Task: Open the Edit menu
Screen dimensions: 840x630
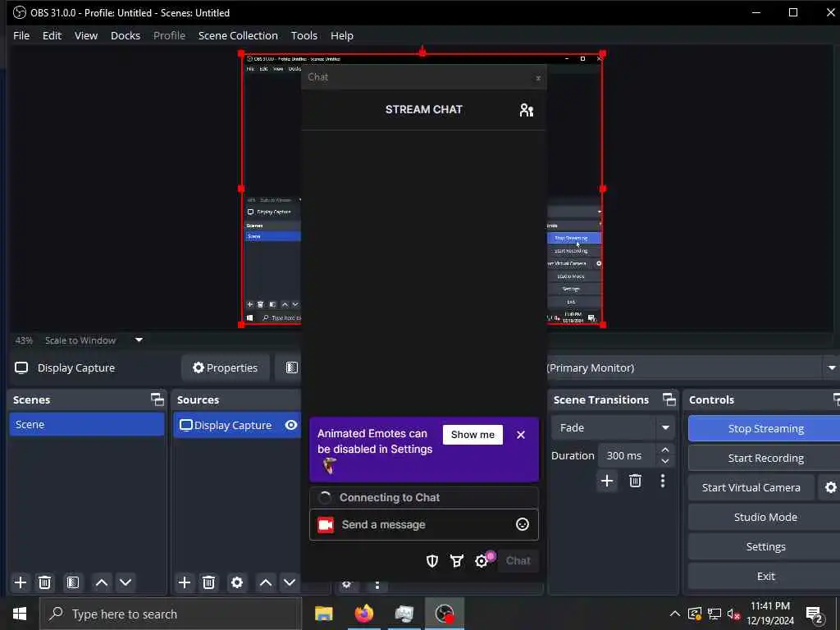Action: point(52,35)
